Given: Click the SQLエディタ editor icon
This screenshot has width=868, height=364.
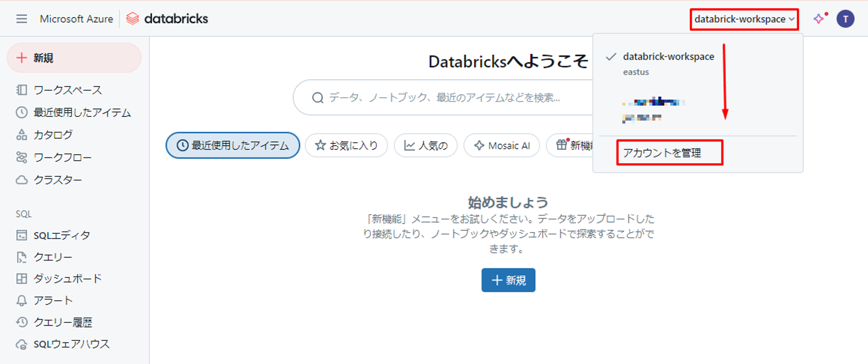Looking at the screenshot, I should pos(21,236).
